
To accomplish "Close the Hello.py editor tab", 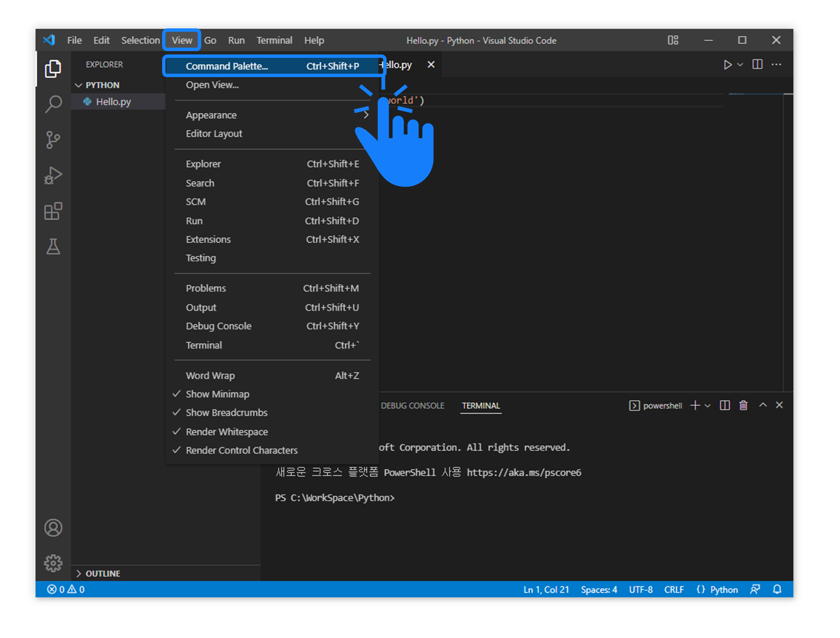I will pos(431,65).
